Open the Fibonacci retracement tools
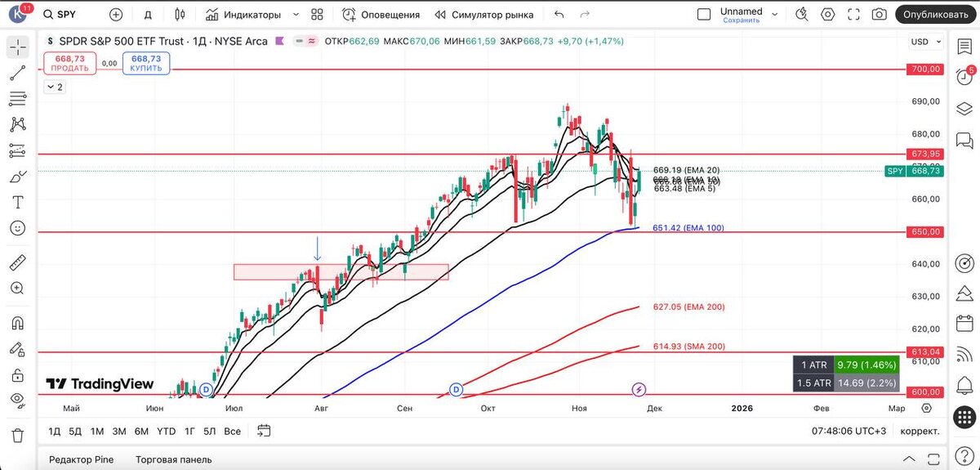 click(x=17, y=99)
